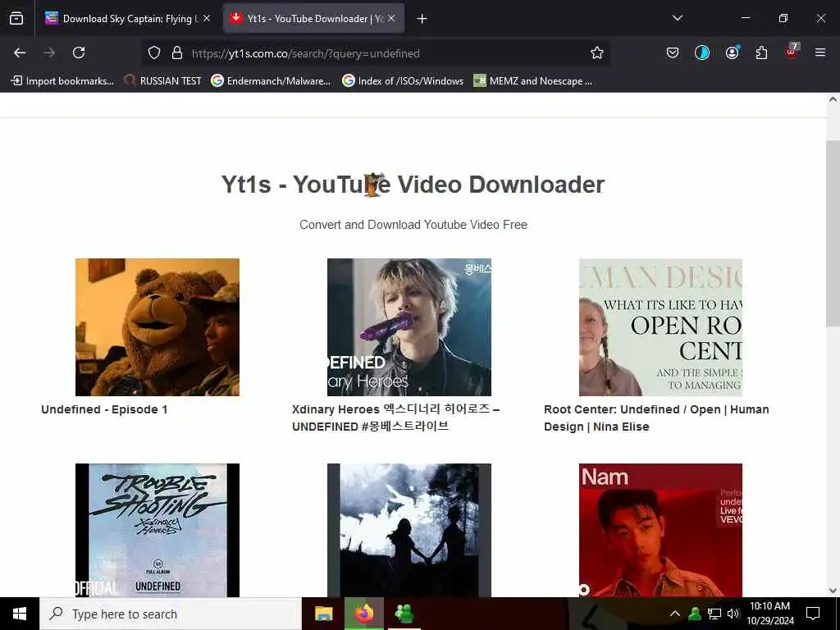Open the volume speaker tray icon
Image resolution: width=840 pixels, height=630 pixels.
(x=733, y=614)
